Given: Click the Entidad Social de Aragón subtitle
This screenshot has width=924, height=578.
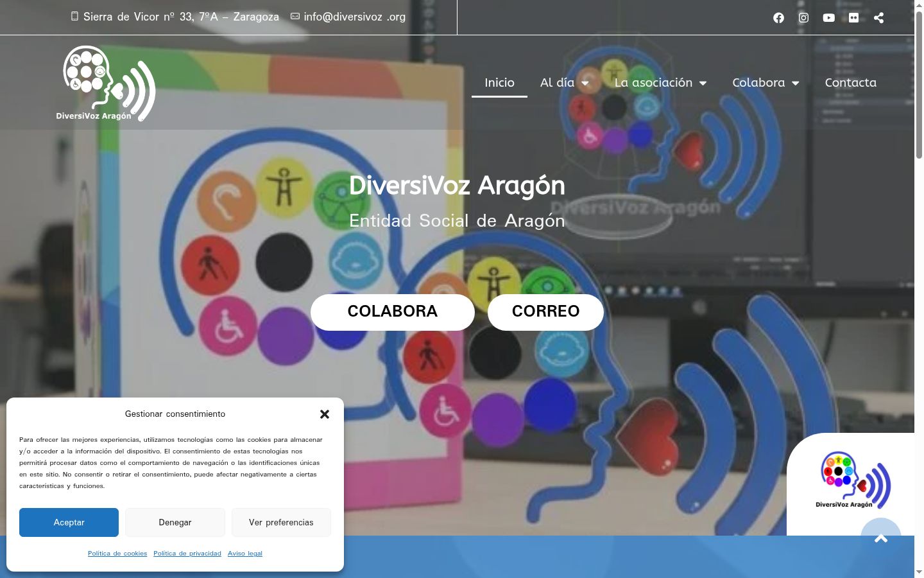Looking at the screenshot, I should point(457,221).
